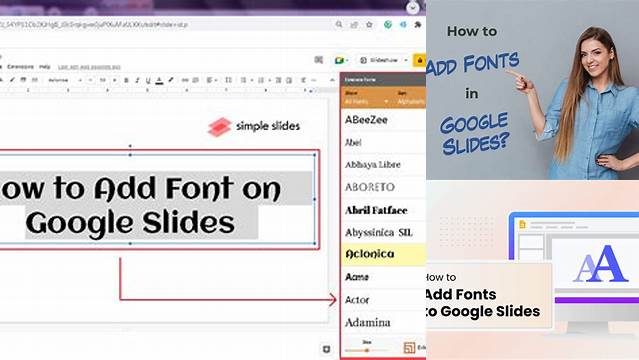Bookmark page with the star icon
This screenshot has height=360, width=639.
[369, 24]
